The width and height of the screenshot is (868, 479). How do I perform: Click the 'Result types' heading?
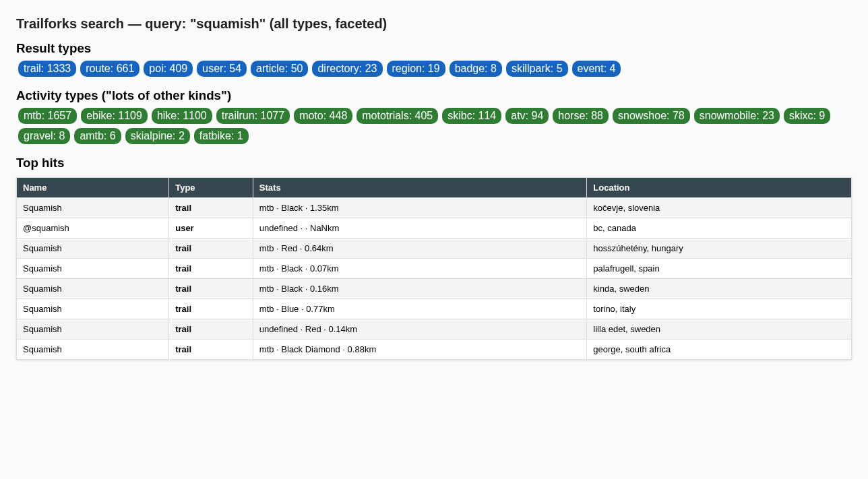[53, 49]
